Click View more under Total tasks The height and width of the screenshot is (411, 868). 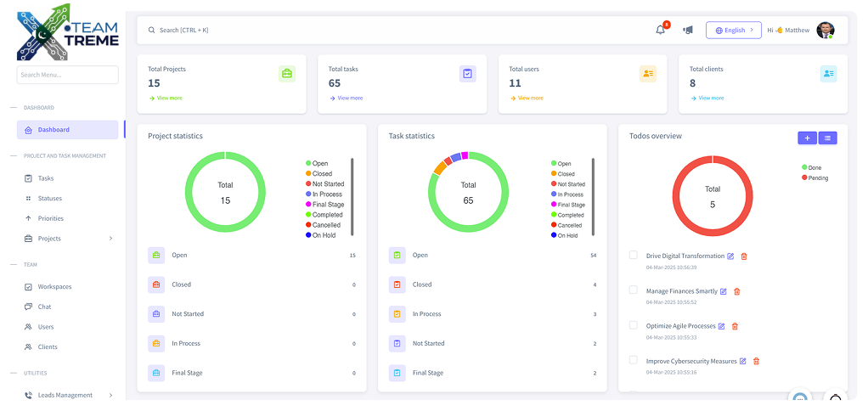point(349,99)
